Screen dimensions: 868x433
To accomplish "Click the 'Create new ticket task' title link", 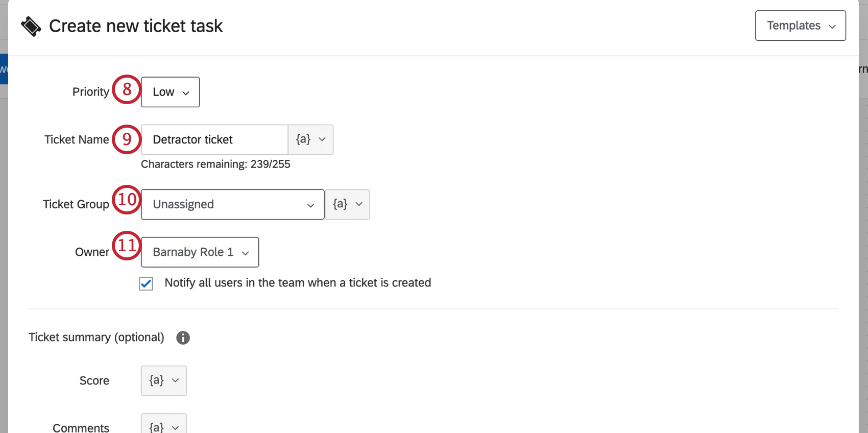I will pos(136,26).
